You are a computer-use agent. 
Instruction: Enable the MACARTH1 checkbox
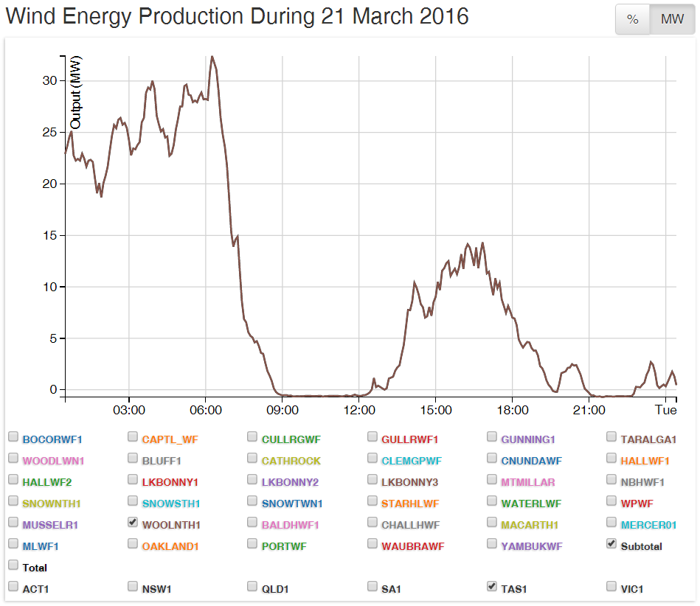tap(492, 522)
